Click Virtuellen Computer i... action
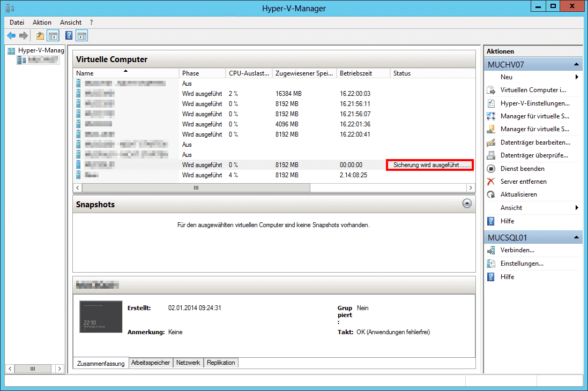This screenshot has height=391, width=588. tap(533, 90)
